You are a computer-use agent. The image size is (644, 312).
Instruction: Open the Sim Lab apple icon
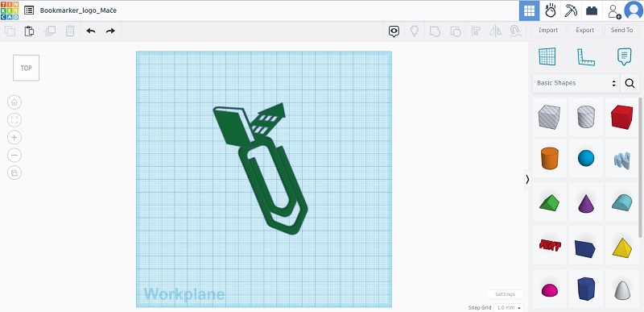(x=551, y=10)
